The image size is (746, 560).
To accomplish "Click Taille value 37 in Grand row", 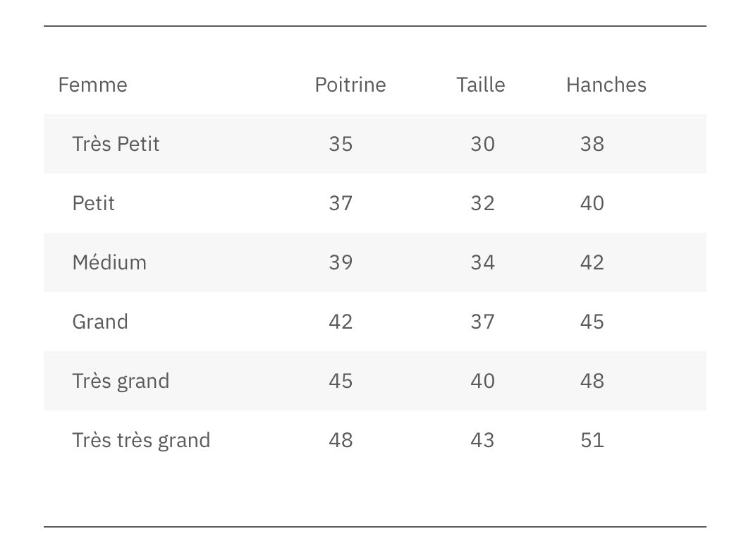I will click(483, 322).
